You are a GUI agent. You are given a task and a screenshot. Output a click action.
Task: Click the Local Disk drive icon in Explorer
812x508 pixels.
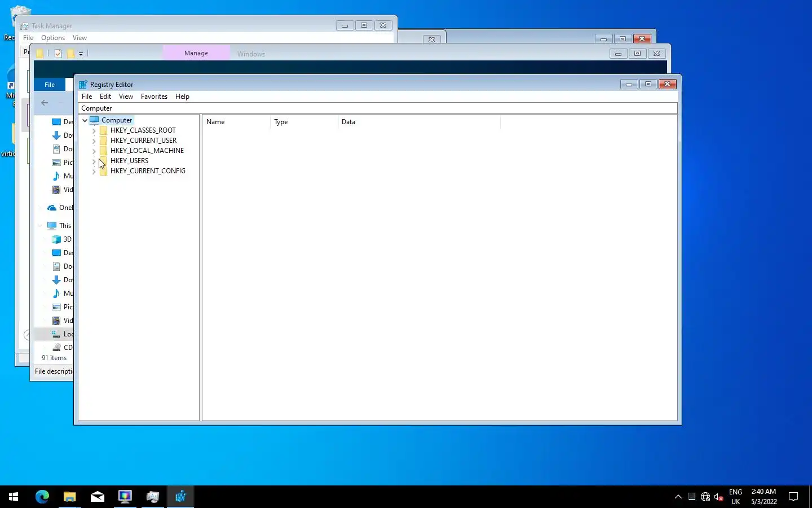(x=56, y=334)
